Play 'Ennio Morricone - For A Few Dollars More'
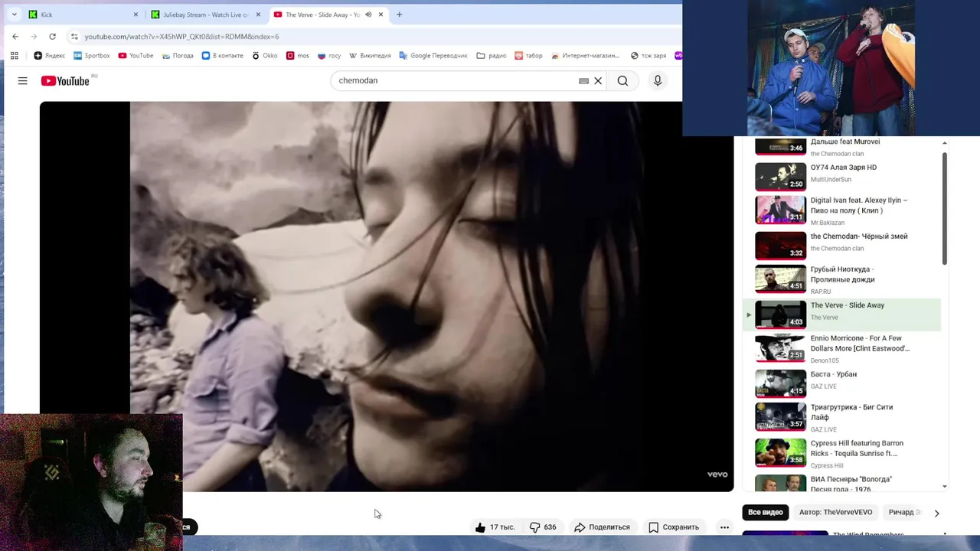The image size is (980, 551). pyautogui.click(x=841, y=349)
